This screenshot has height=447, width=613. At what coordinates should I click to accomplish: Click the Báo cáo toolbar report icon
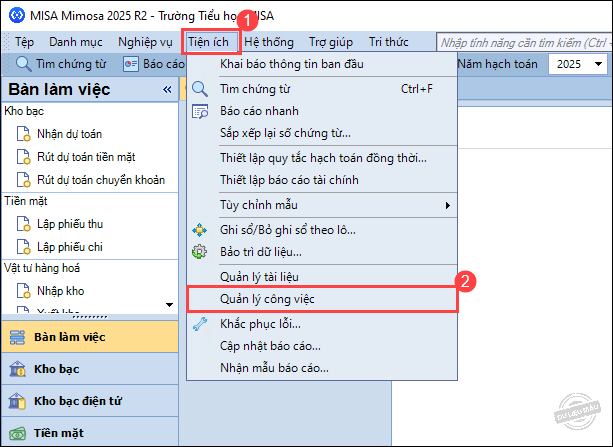[131, 64]
